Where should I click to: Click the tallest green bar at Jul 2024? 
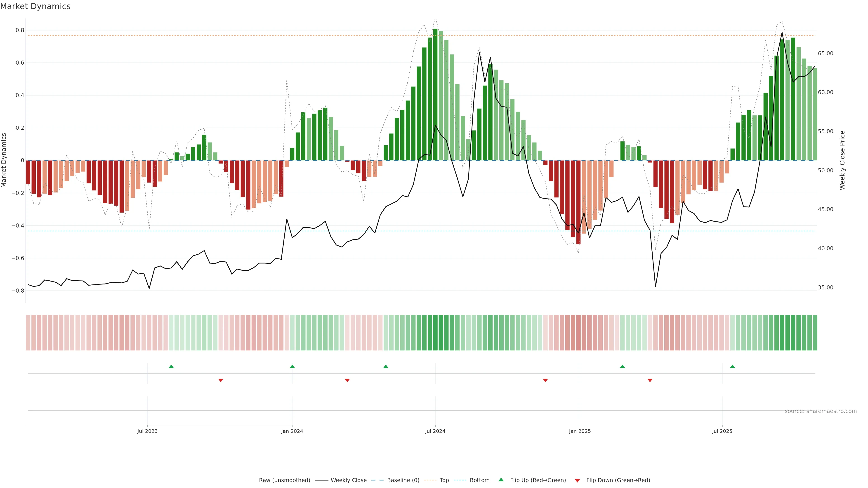tap(435, 94)
